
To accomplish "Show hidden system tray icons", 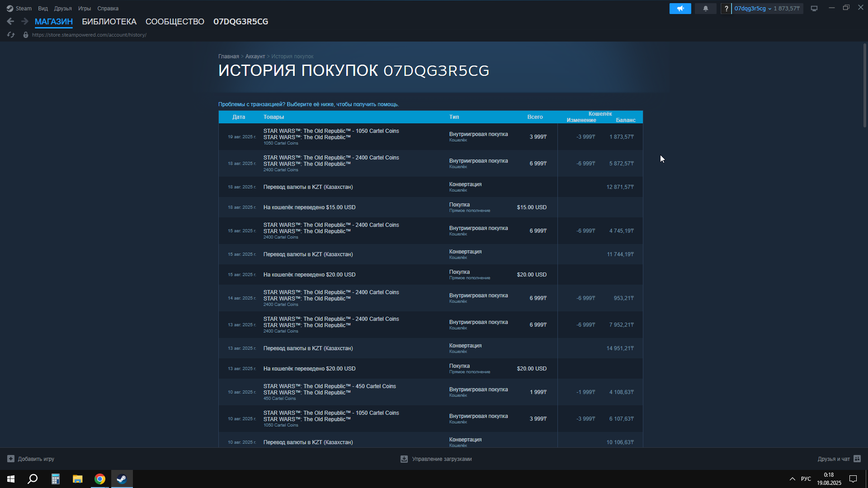I will tap(792, 479).
